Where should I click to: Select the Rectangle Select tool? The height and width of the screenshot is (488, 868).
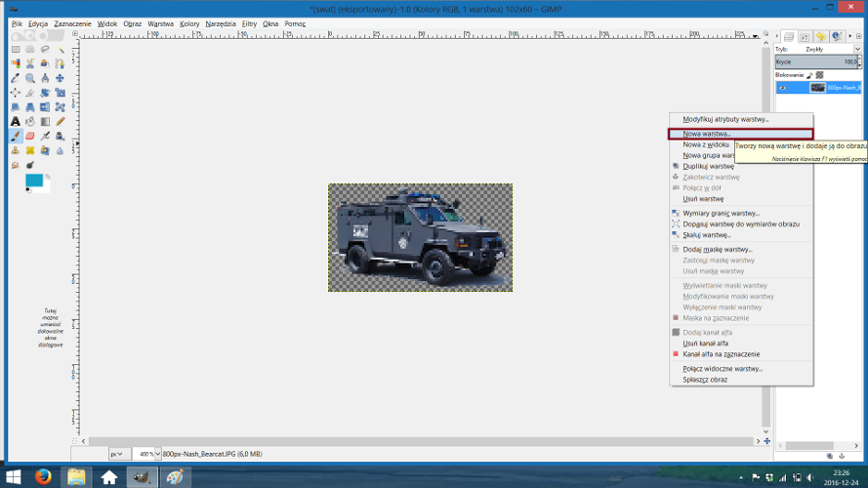click(x=16, y=49)
